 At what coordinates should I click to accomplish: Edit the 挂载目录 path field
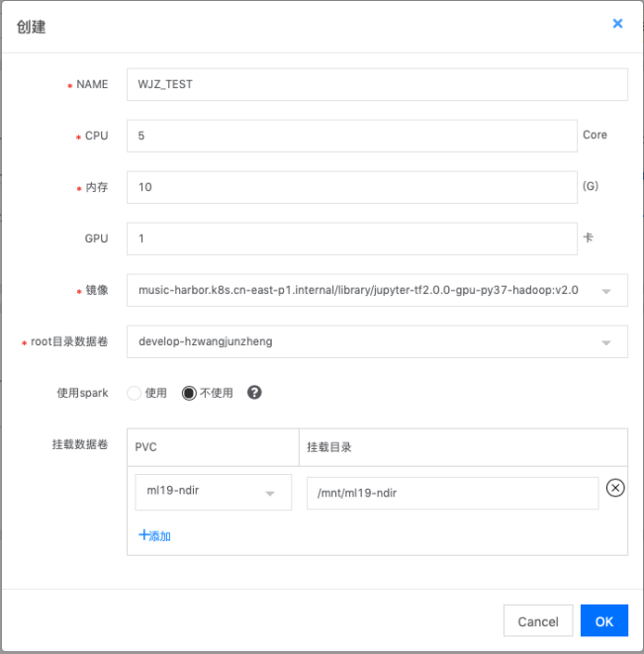point(452,493)
